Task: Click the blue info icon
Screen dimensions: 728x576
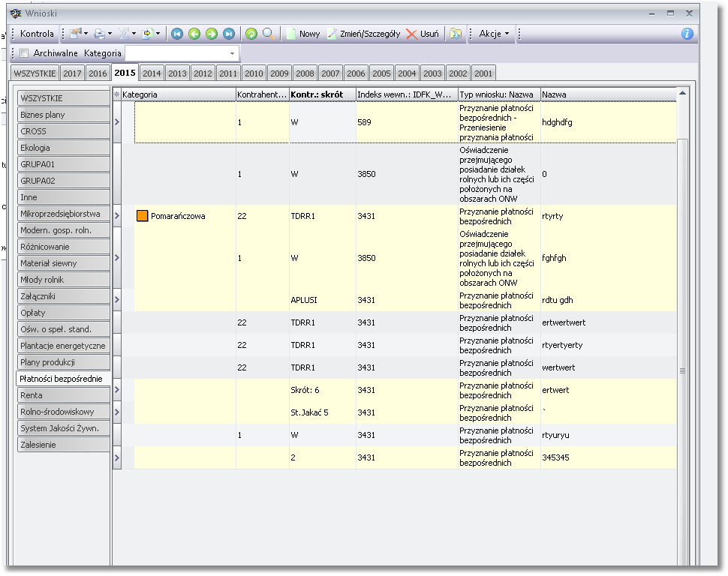Action: pyautogui.click(x=687, y=34)
